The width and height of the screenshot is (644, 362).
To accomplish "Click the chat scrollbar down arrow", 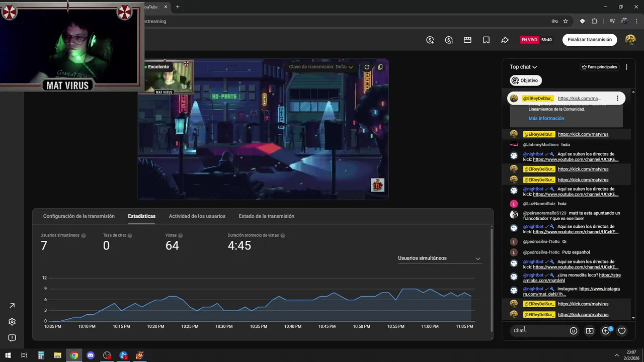I will pyautogui.click(x=633, y=318).
